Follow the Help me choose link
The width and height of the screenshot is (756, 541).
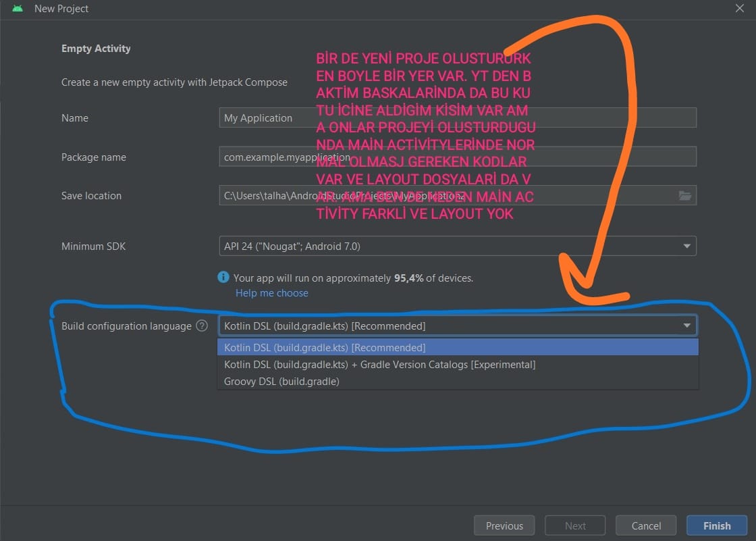click(x=272, y=293)
